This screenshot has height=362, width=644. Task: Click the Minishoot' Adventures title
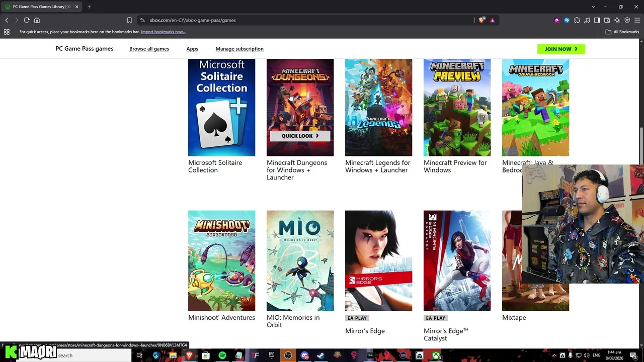click(221, 317)
